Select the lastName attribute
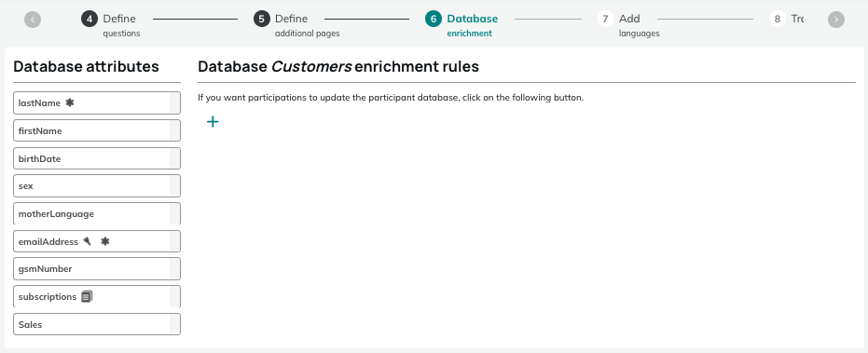The height and width of the screenshot is (353, 868). pyautogui.click(x=97, y=102)
